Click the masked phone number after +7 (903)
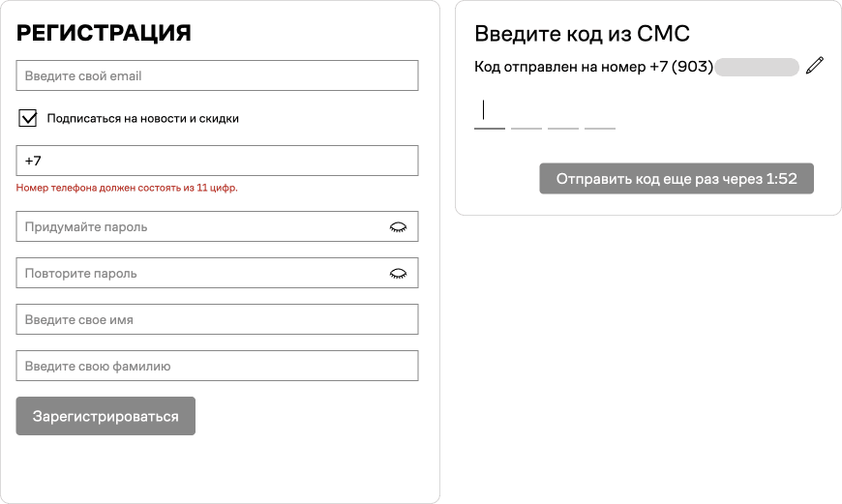 coord(757,67)
